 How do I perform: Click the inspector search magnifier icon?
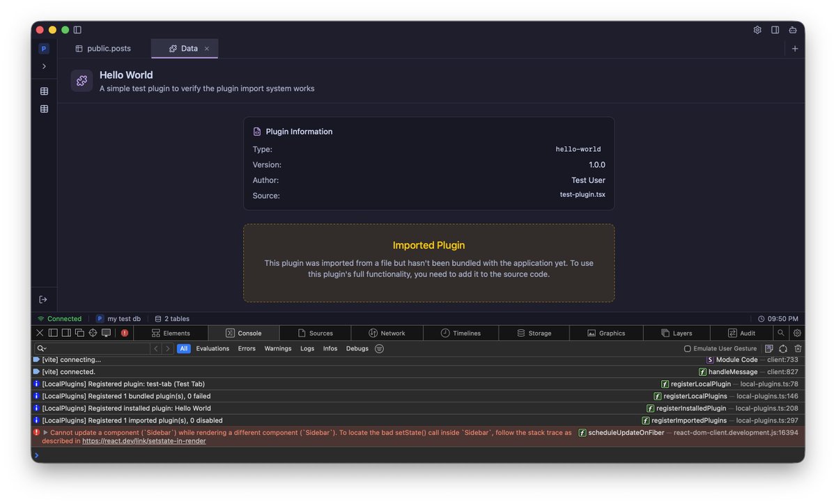click(781, 333)
